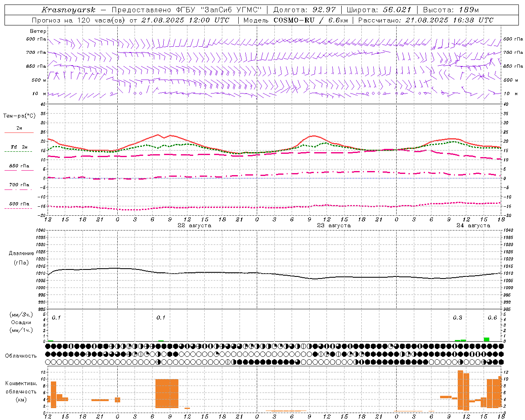The image size is (525, 420).
Task: Select the 0.3 precipitation amount
Action: 457,318
